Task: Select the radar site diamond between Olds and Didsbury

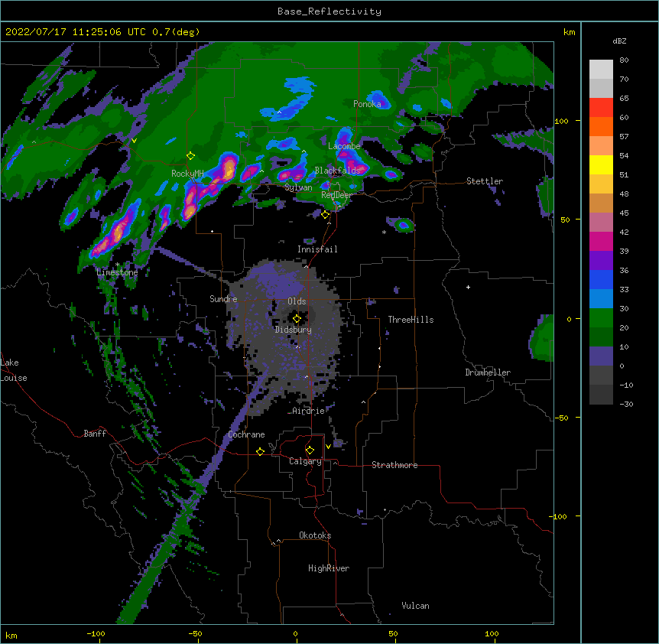Action: [x=297, y=319]
